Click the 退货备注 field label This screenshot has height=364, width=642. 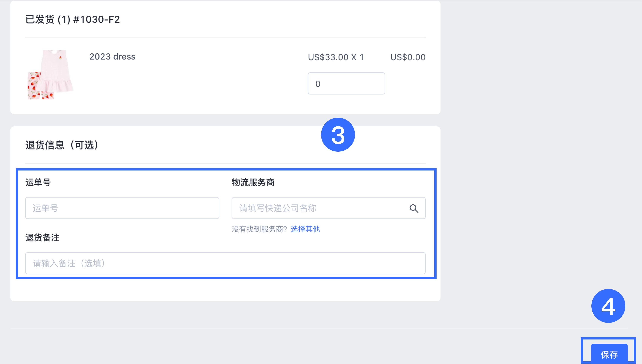pos(42,238)
